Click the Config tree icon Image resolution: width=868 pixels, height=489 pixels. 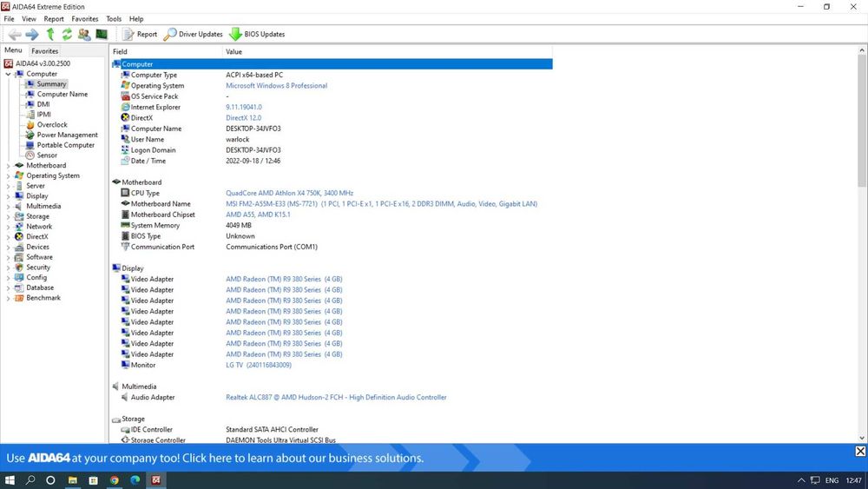pos(19,277)
